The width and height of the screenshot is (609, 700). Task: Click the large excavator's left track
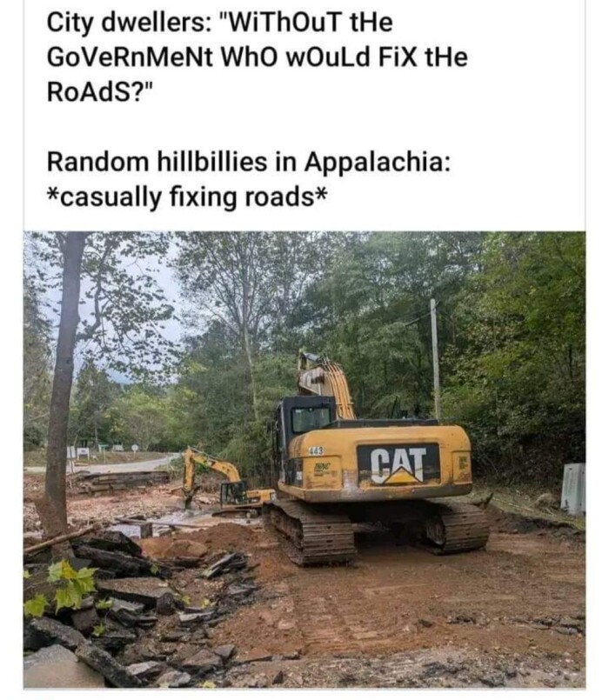311,532
